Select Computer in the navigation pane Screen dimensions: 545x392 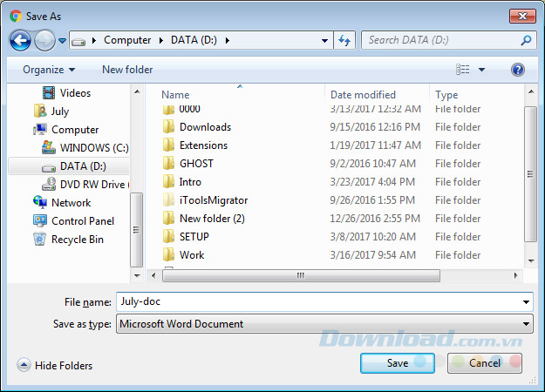[75, 130]
